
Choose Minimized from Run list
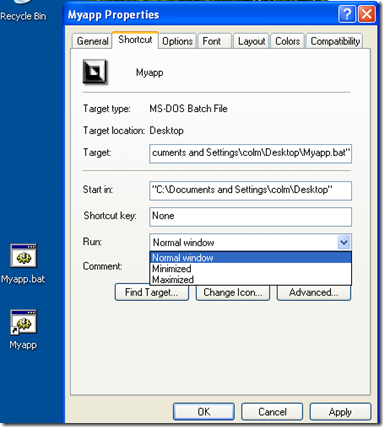[250, 269]
